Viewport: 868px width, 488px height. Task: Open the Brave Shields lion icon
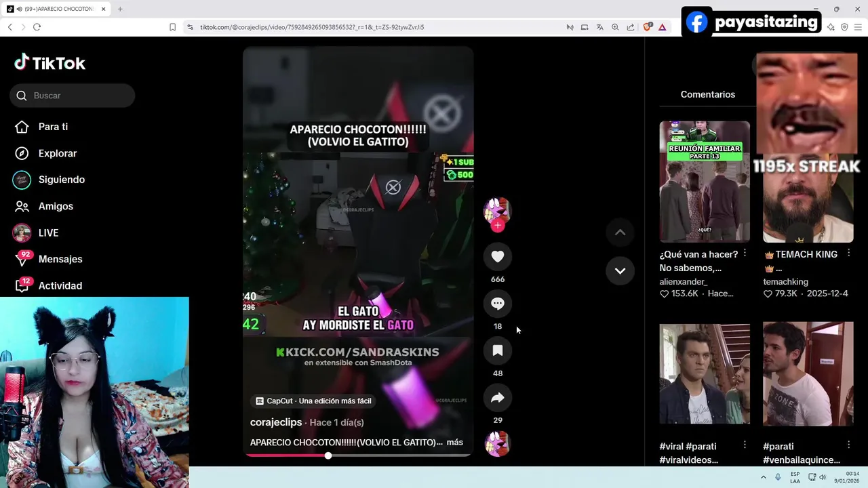647,27
